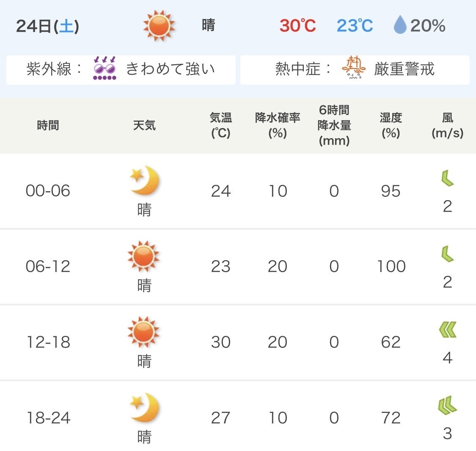
Task: Open the 熱中症 厳重警戒 panel
Action: click(x=355, y=70)
